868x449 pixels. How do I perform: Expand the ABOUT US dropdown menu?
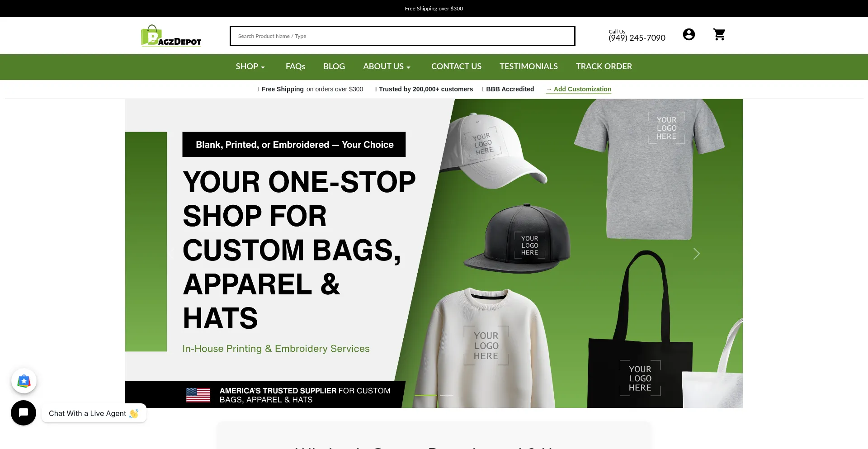(387, 66)
